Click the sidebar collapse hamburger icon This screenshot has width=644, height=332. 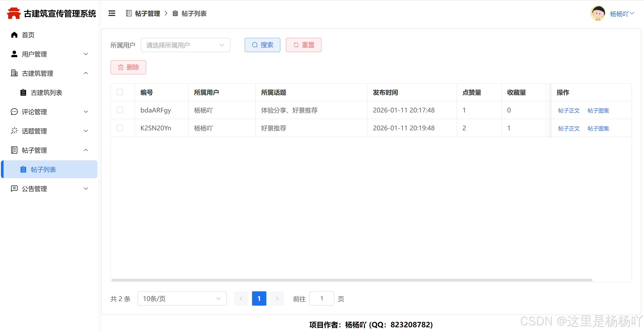112,13
